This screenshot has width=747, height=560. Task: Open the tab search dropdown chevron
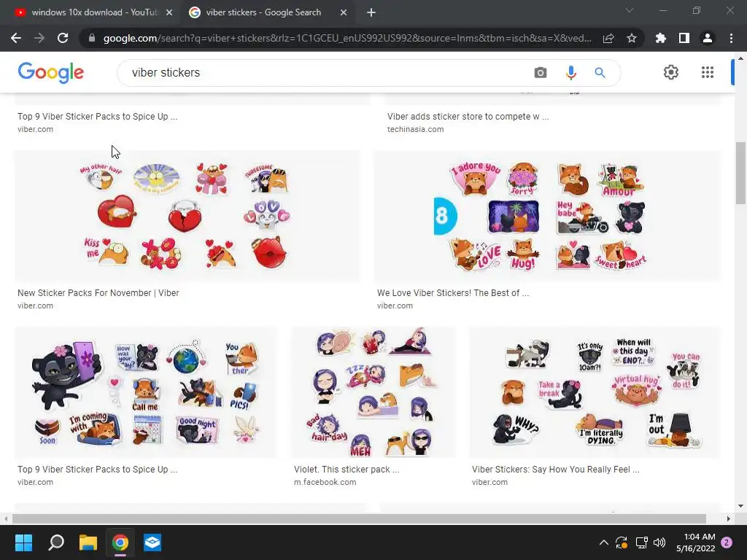point(630,10)
